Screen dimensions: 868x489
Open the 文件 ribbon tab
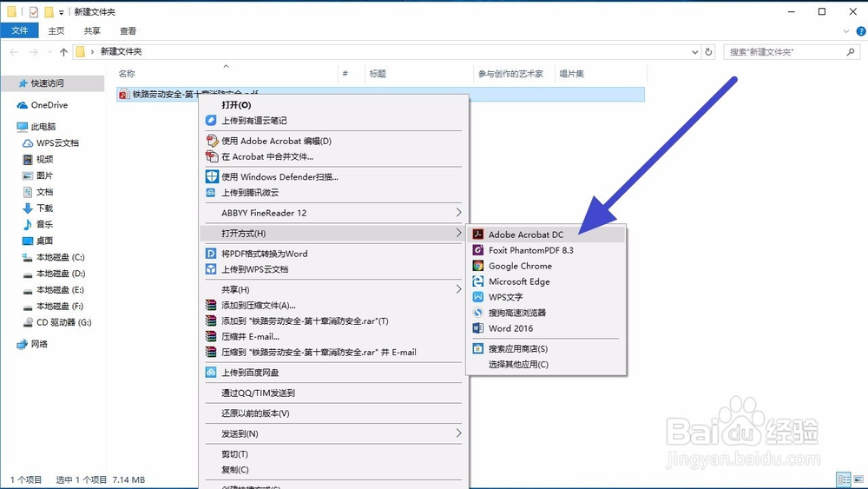point(19,30)
